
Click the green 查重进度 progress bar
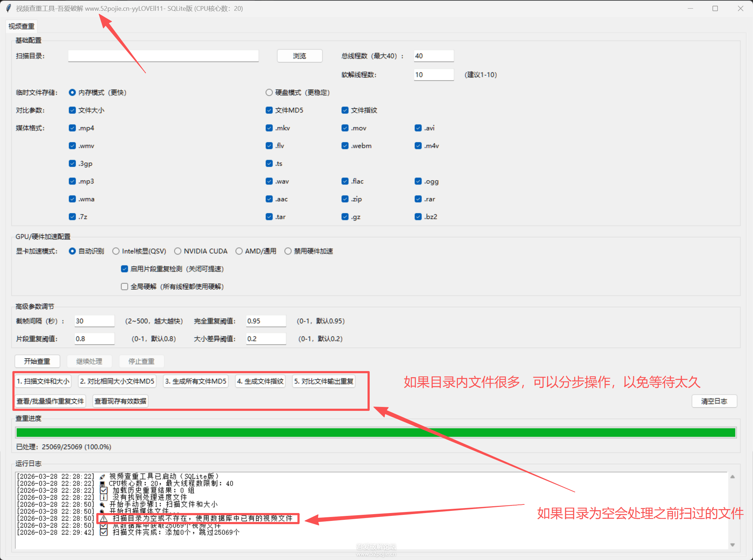[376, 432]
